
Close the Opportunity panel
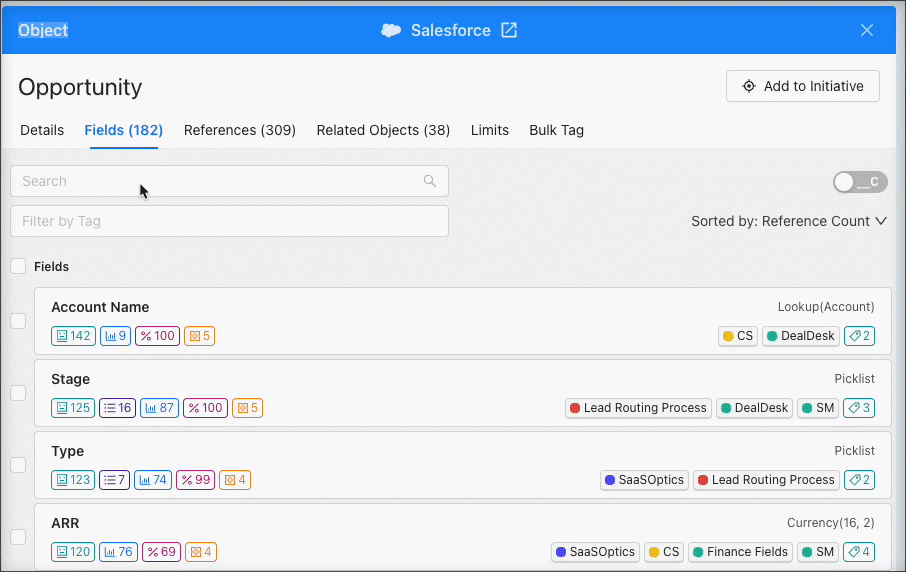pos(867,30)
